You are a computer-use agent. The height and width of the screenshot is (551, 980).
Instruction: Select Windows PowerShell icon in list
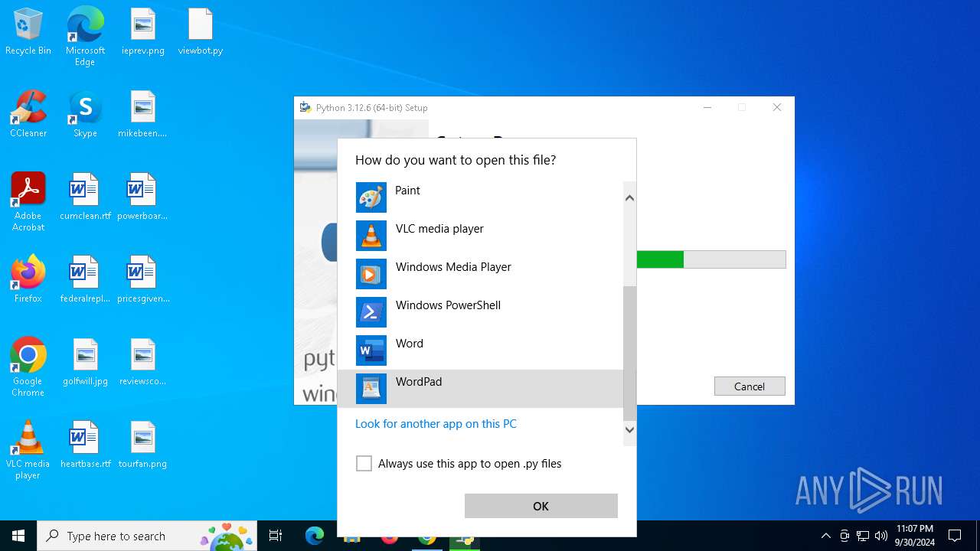(371, 312)
